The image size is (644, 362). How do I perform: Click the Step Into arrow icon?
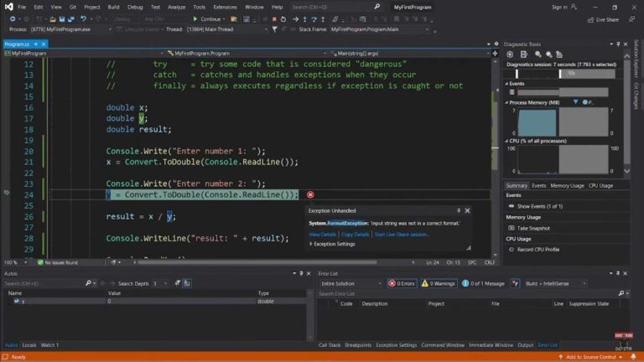coord(304,19)
